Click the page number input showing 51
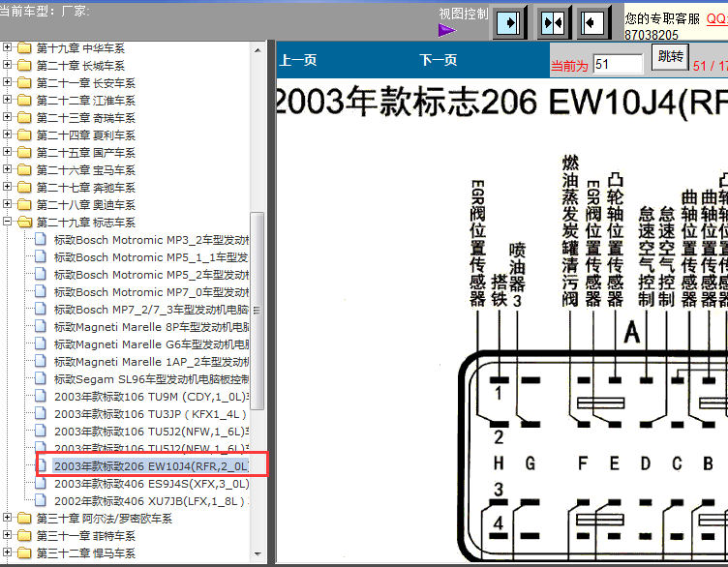The image size is (728, 567). [618, 64]
